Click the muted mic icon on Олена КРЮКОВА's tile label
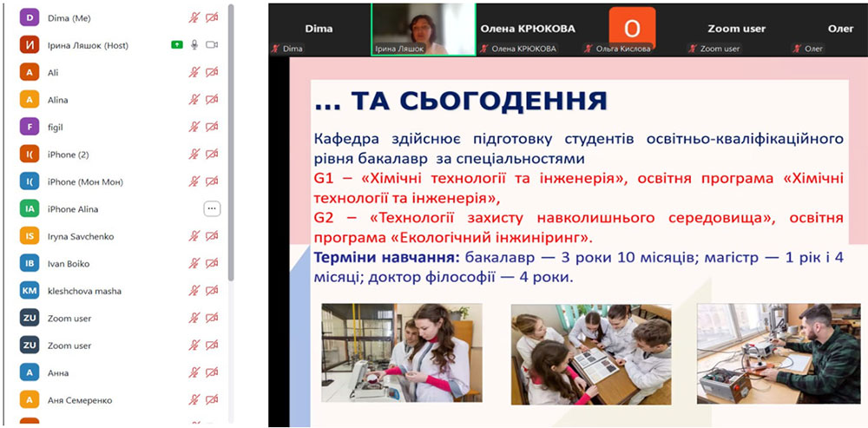The image size is (868, 428). point(484,49)
